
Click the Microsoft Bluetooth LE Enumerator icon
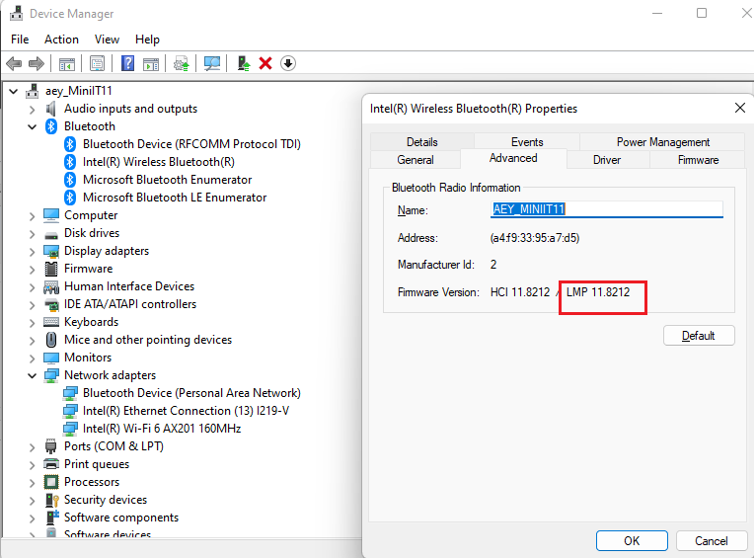click(x=70, y=198)
